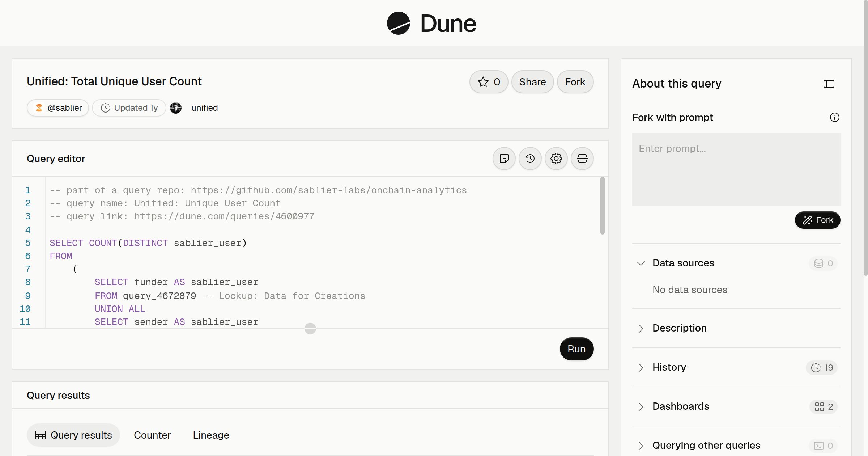Click the Updated 1y badge
The width and height of the screenshot is (868, 456).
coord(129,108)
